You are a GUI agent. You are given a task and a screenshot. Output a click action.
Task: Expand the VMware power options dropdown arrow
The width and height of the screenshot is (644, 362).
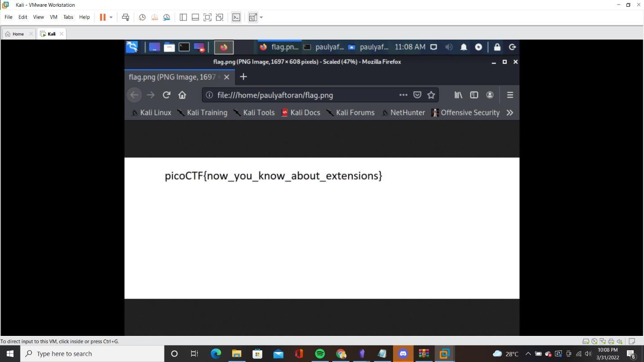(111, 17)
